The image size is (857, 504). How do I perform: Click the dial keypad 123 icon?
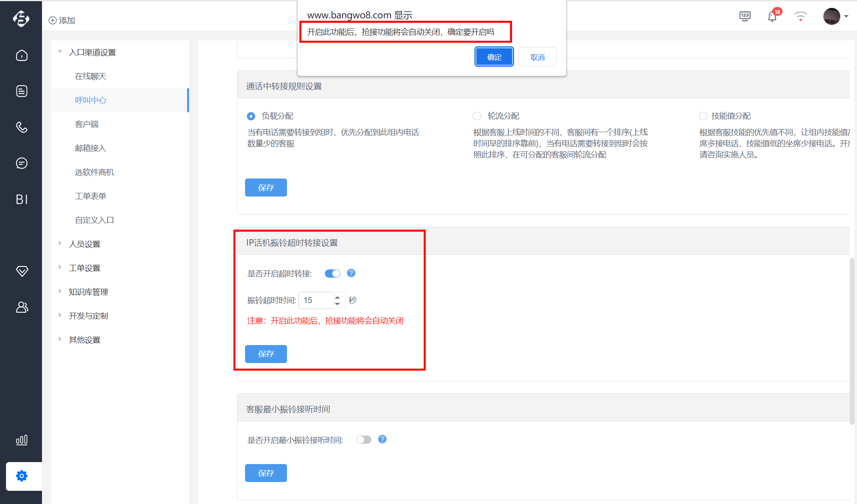pyautogui.click(x=745, y=16)
